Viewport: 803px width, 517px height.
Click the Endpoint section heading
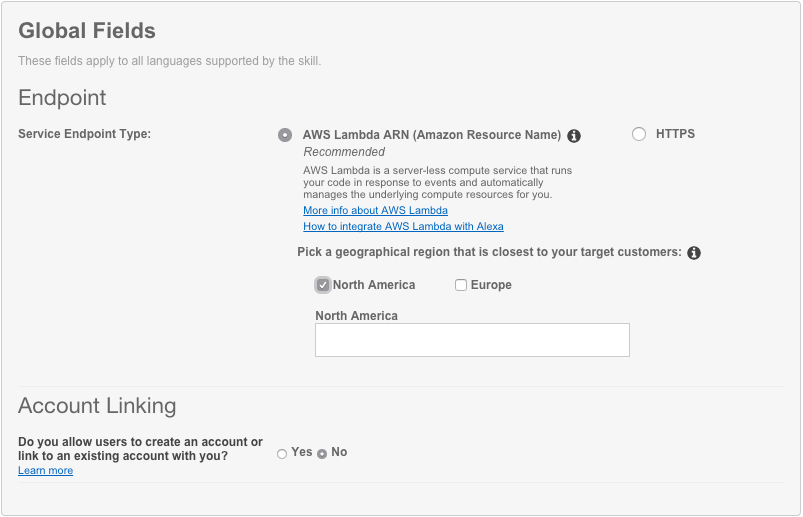(x=62, y=98)
